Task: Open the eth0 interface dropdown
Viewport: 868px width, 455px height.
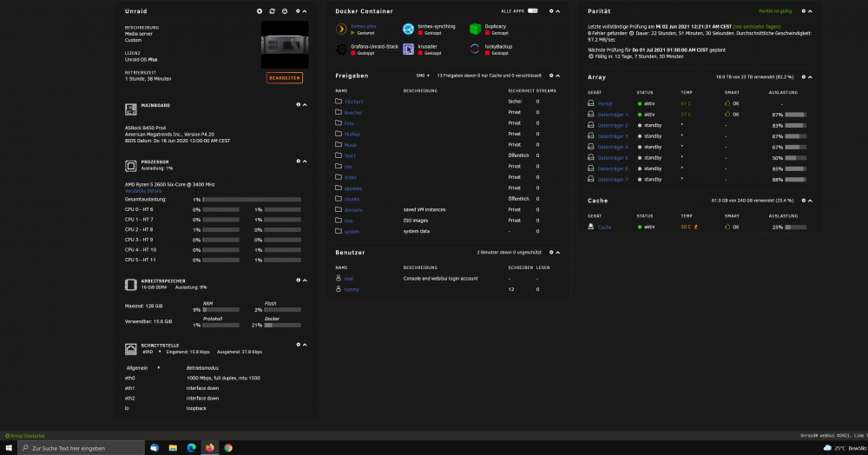Action: point(151,352)
